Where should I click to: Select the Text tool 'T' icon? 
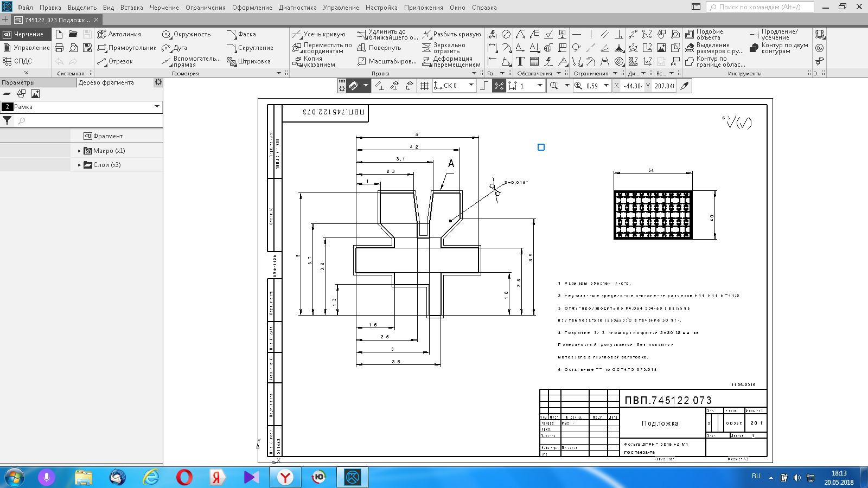coord(520,61)
